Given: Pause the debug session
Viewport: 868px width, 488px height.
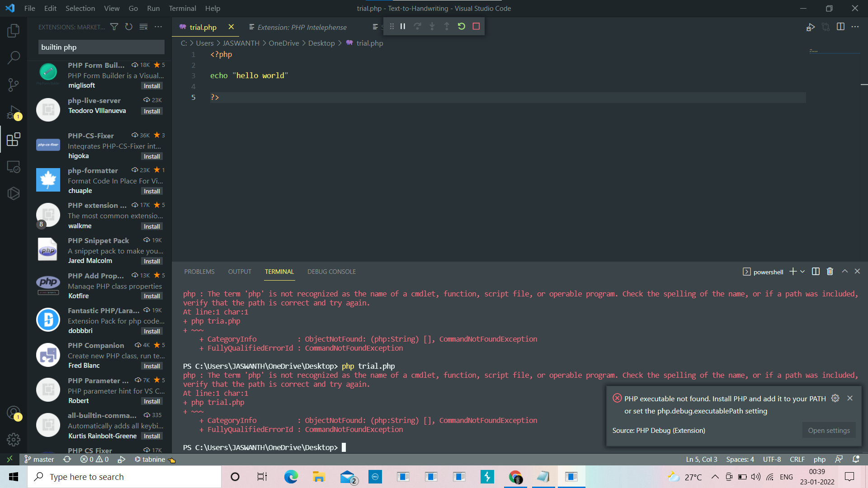Looking at the screenshot, I should tap(403, 26).
